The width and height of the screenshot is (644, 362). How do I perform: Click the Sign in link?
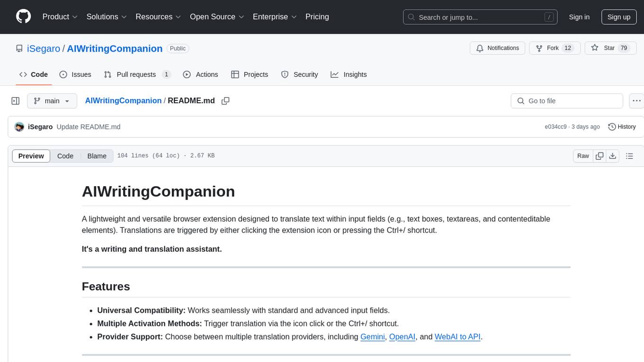(x=579, y=17)
